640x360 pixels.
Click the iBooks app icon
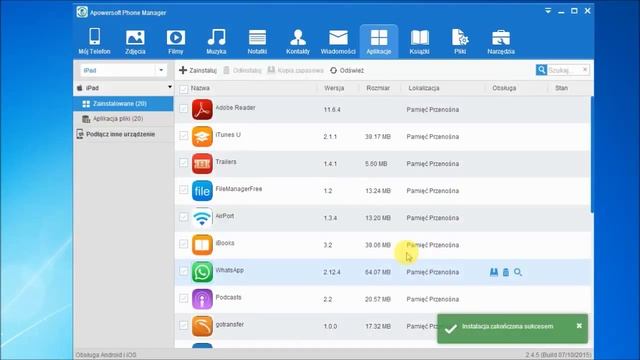[202, 245]
